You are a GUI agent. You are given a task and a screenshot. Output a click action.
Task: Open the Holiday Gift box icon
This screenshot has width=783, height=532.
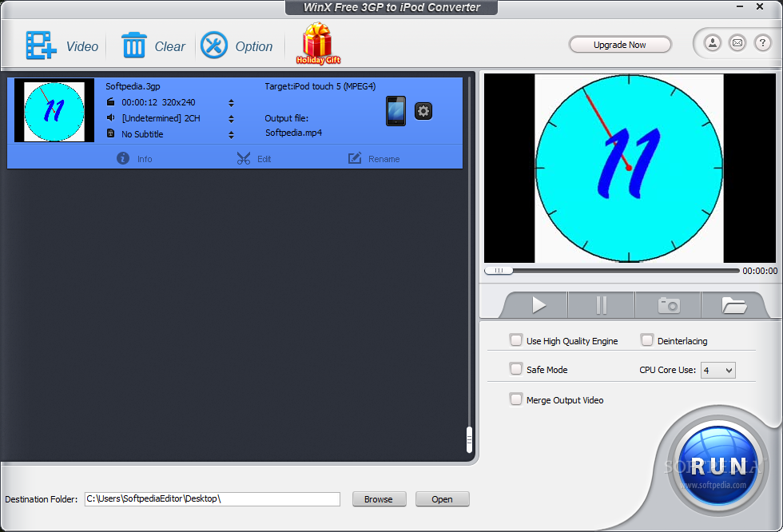318,43
